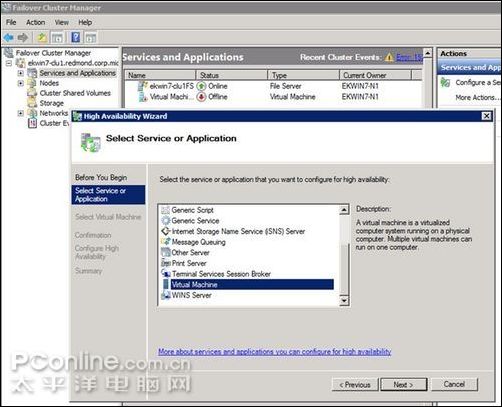Click the Offline status icon
The image size is (502, 407).
coord(201,97)
